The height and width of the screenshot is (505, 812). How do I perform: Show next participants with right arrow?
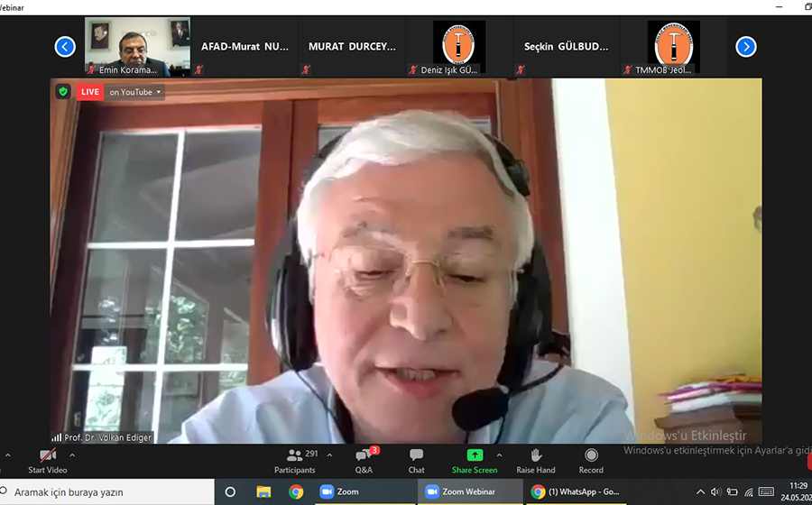[x=746, y=47]
